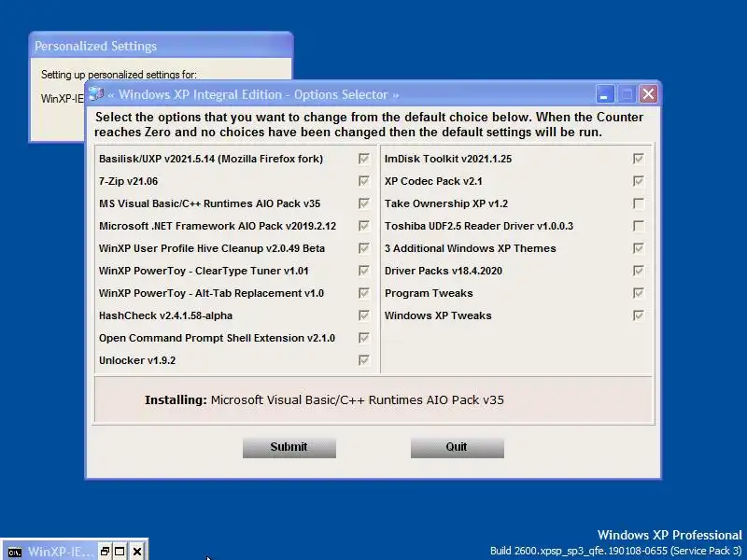Click the Submit button

click(x=289, y=448)
